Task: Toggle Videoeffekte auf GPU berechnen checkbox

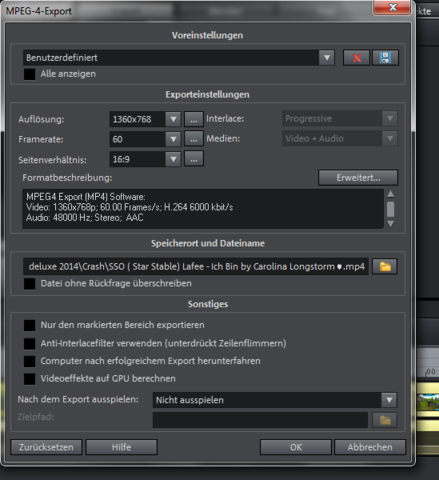Action: (x=29, y=379)
